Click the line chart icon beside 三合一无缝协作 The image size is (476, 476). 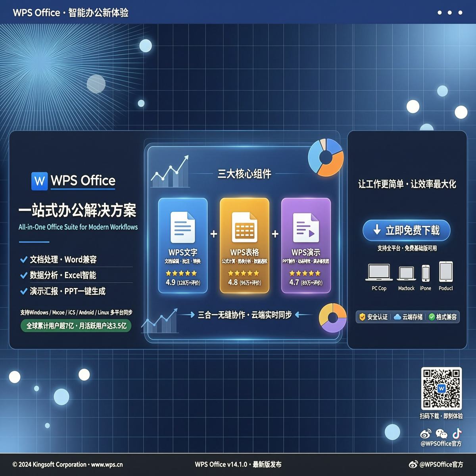pyautogui.click(x=160, y=321)
